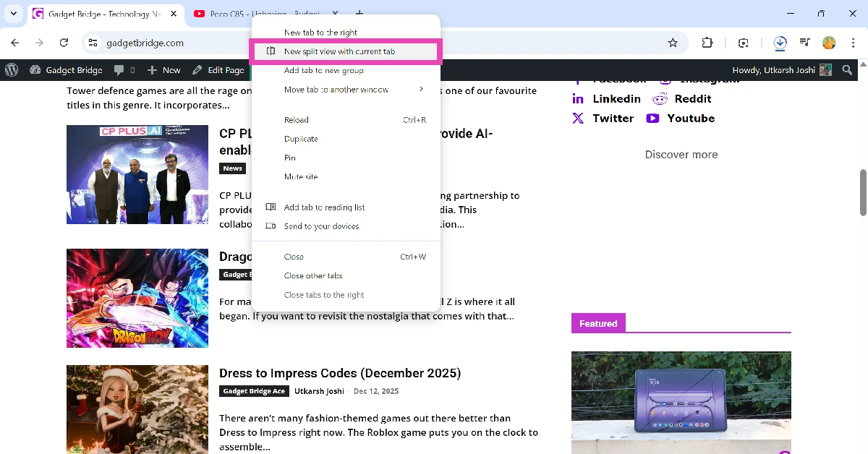Open the comments bubble in the admin bar
The height and width of the screenshot is (454, 868).
pyautogui.click(x=119, y=70)
